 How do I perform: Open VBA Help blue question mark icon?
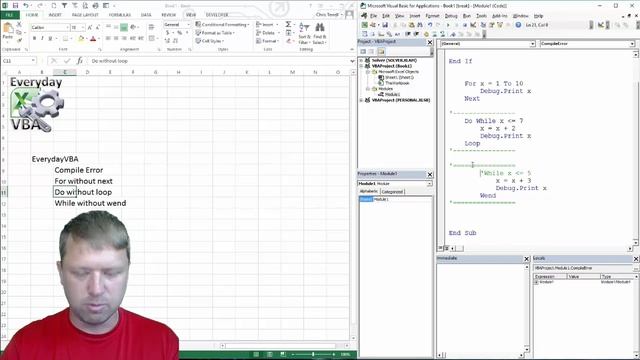[x=518, y=25]
